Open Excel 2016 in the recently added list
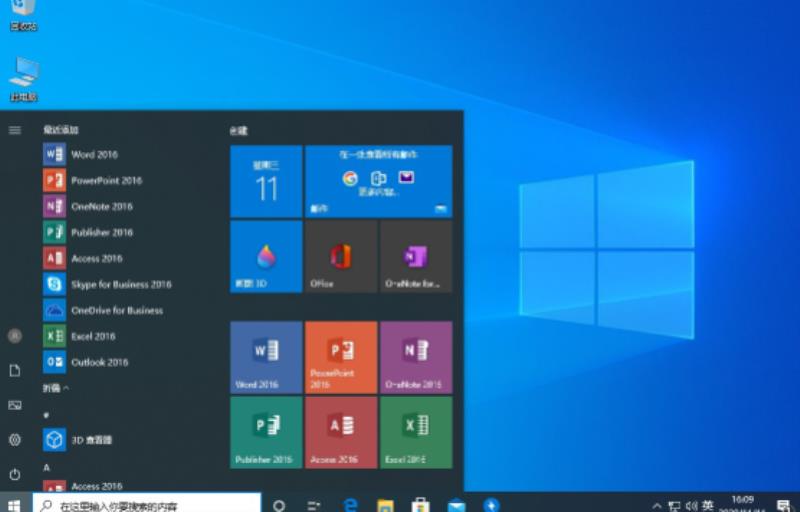The height and width of the screenshot is (512, 800). [x=117, y=336]
